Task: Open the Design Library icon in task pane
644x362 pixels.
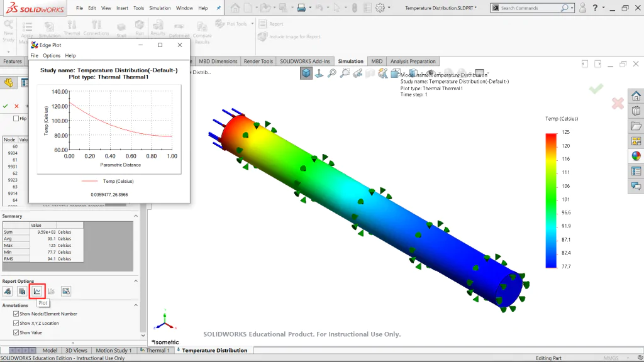Action: click(636, 111)
